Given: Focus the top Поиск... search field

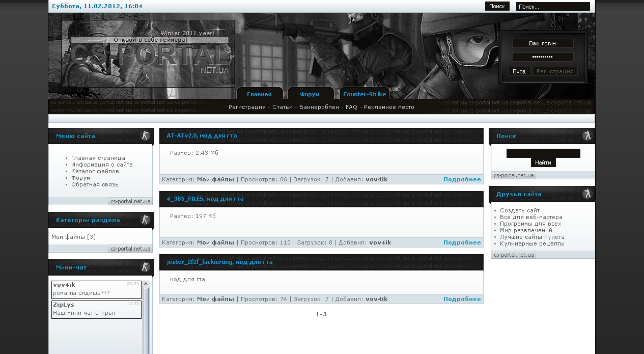Looking at the screenshot, I should click(x=553, y=7).
